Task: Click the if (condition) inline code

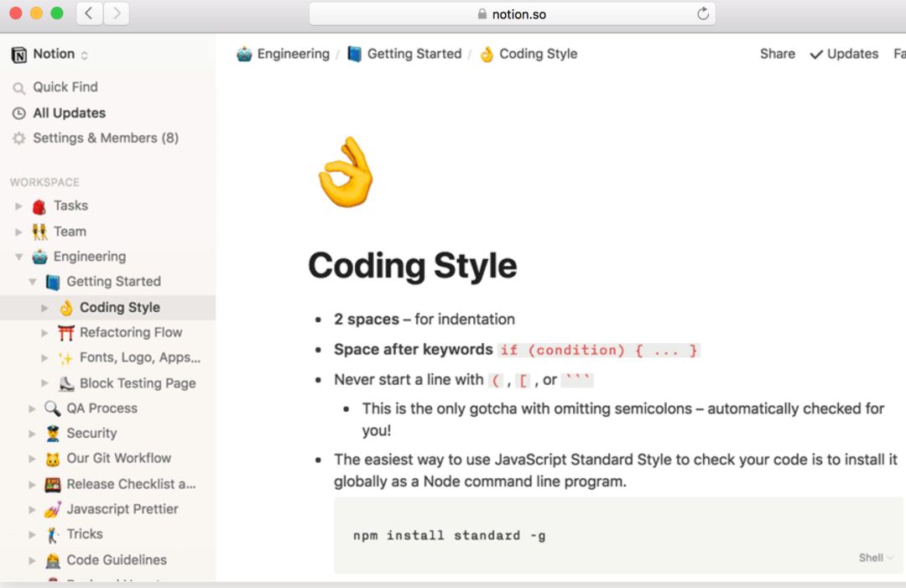Action: (599, 350)
